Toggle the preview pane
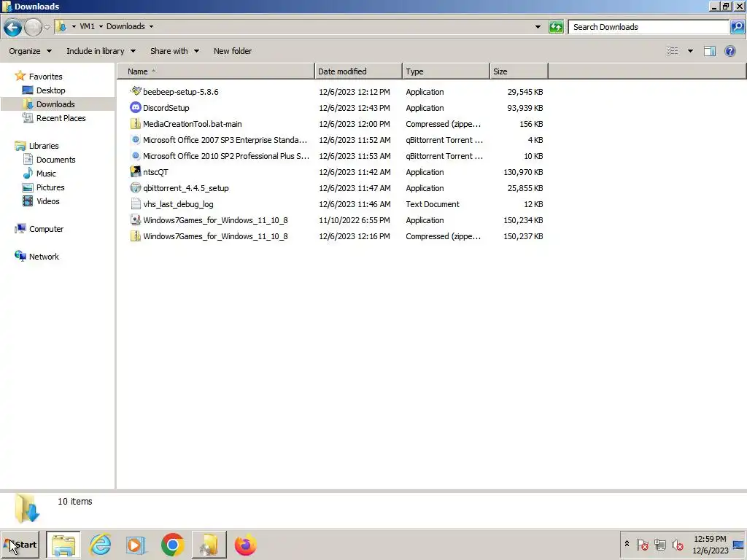747x560 pixels. 710,51
